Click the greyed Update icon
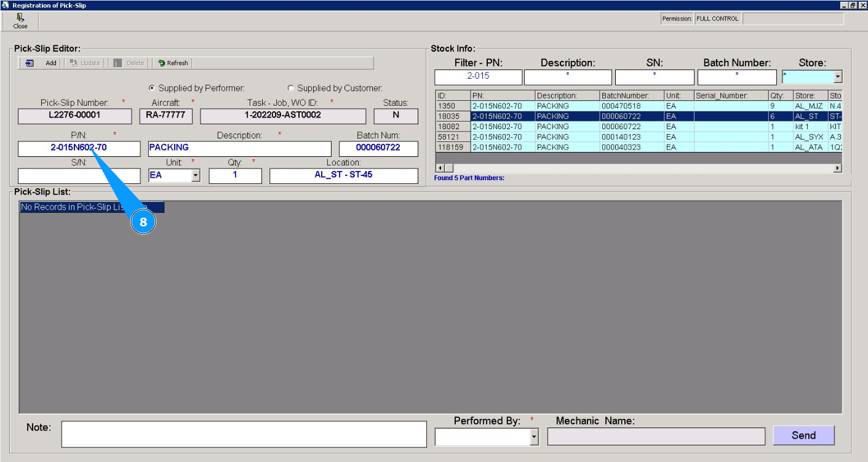Image resolution: width=868 pixels, height=462 pixels. [74, 63]
